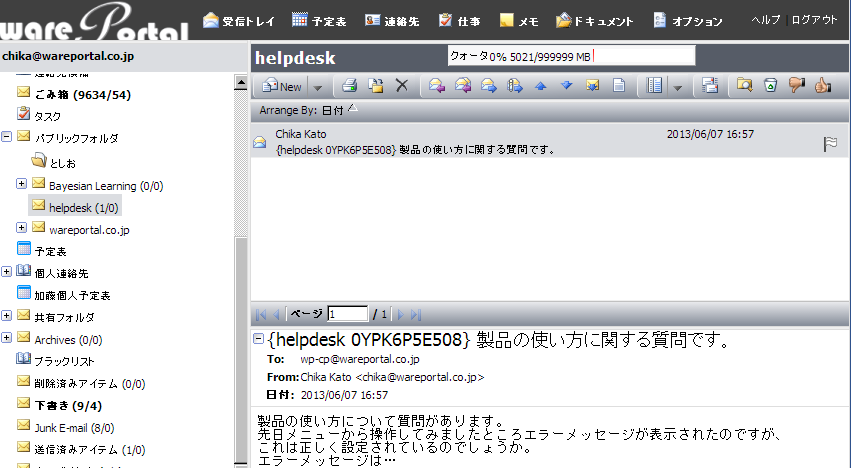Screen dimensions: 851x468
Task: Click the folder search magnifier icon
Action: click(x=744, y=85)
